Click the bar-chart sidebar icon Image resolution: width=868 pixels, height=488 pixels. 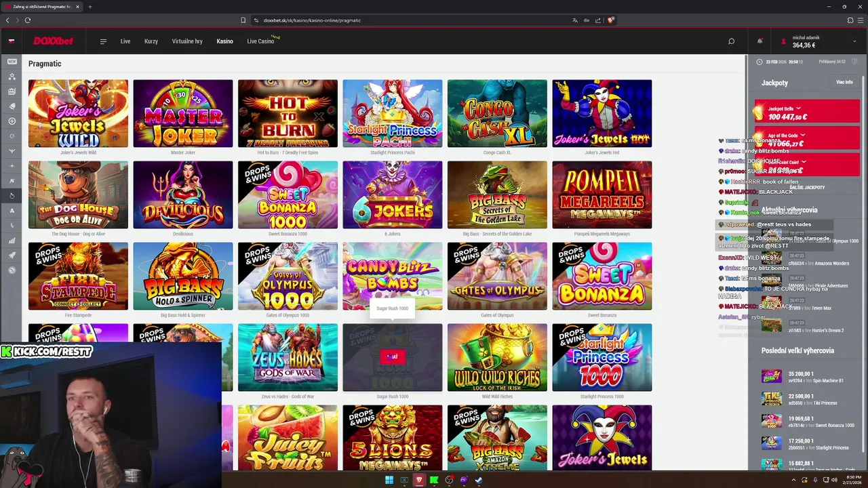(12, 241)
